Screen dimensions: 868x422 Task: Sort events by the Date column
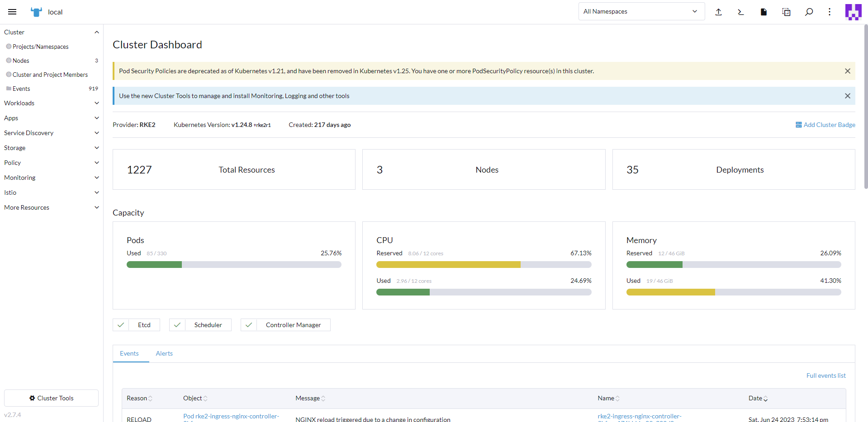pyautogui.click(x=758, y=398)
